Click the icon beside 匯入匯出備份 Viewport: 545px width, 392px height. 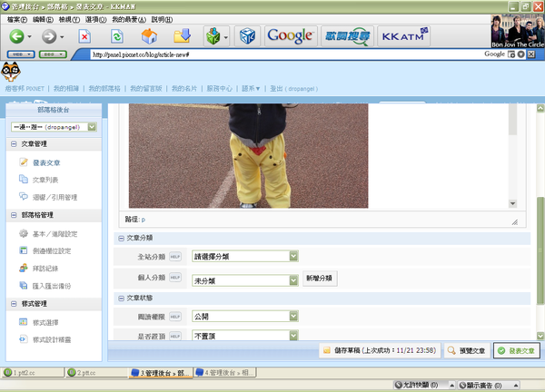pyautogui.click(x=24, y=286)
